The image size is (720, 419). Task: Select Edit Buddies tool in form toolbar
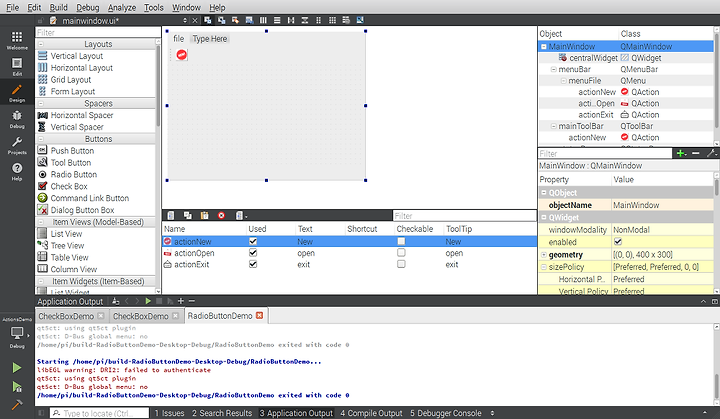tap(235, 20)
